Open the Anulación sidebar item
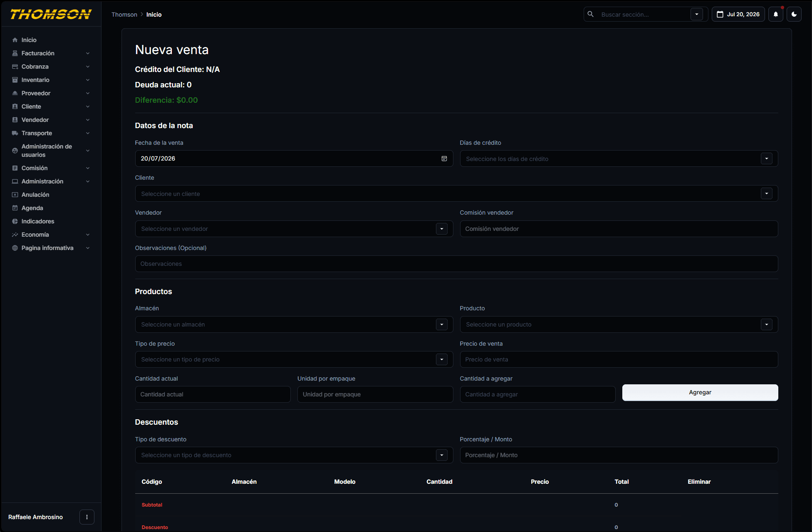The width and height of the screenshot is (812, 532). [x=51, y=195]
